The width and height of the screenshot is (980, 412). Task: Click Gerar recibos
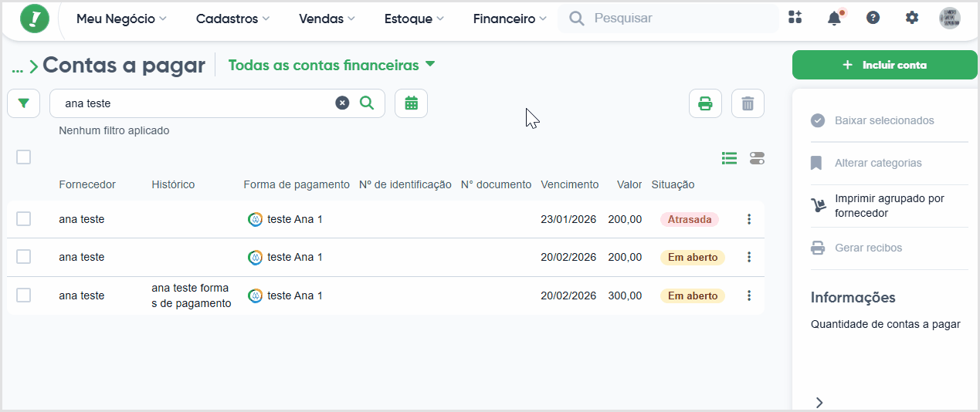click(x=868, y=248)
